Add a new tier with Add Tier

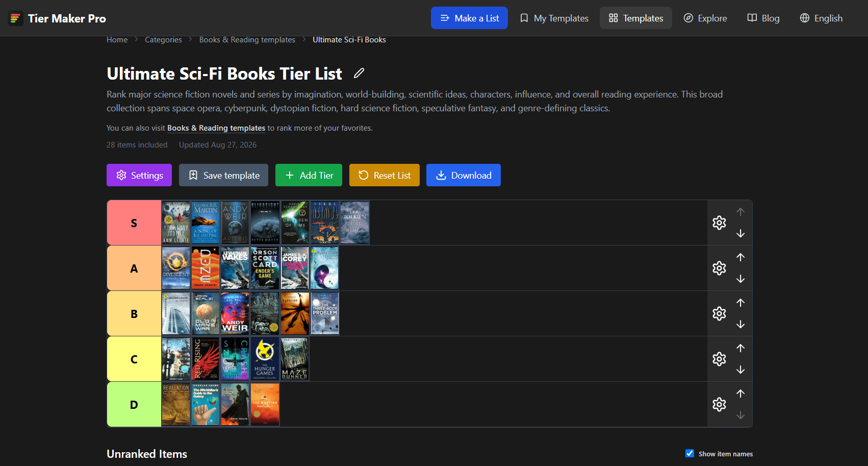pyautogui.click(x=309, y=175)
